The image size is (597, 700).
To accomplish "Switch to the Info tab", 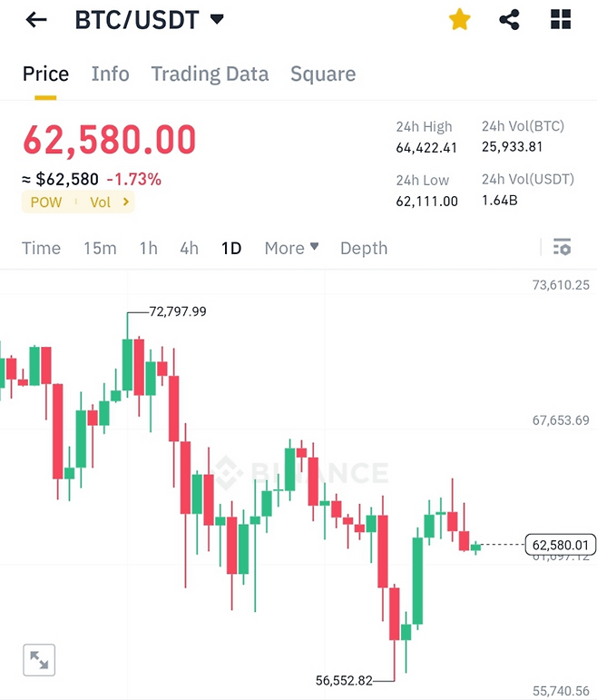I will pos(110,74).
